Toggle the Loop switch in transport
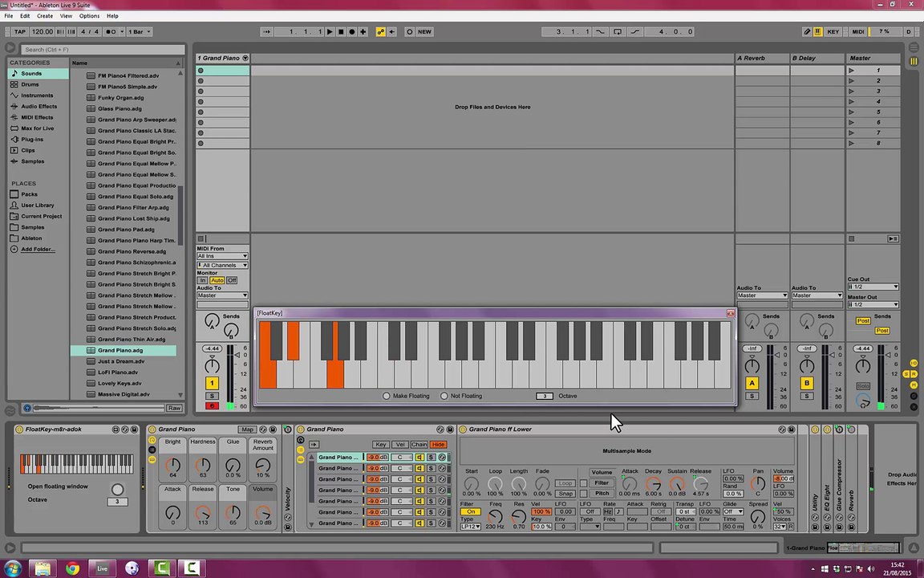Viewport: 924px width, 578px height. [x=618, y=32]
